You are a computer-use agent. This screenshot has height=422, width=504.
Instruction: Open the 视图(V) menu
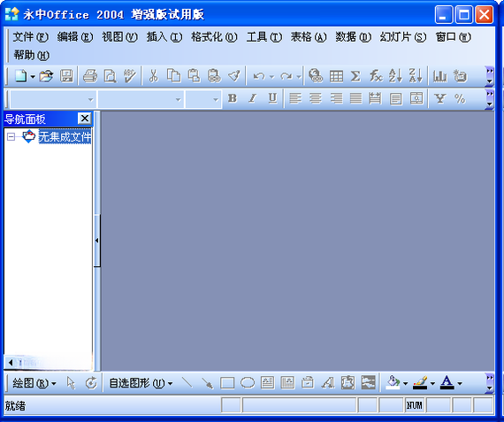pos(119,37)
